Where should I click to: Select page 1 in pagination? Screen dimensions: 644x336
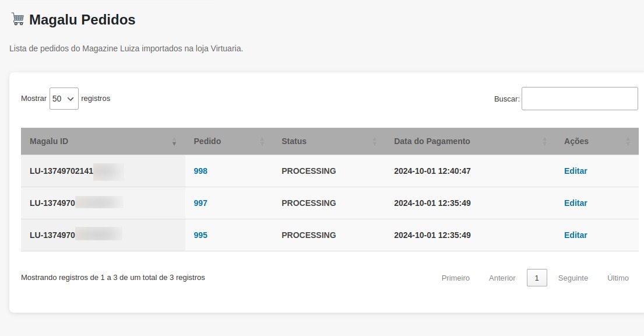[x=537, y=278]
